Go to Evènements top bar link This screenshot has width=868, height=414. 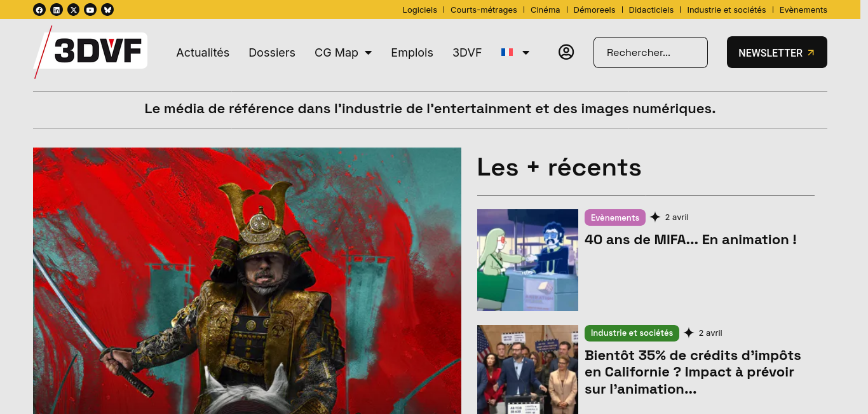(803, 10)
